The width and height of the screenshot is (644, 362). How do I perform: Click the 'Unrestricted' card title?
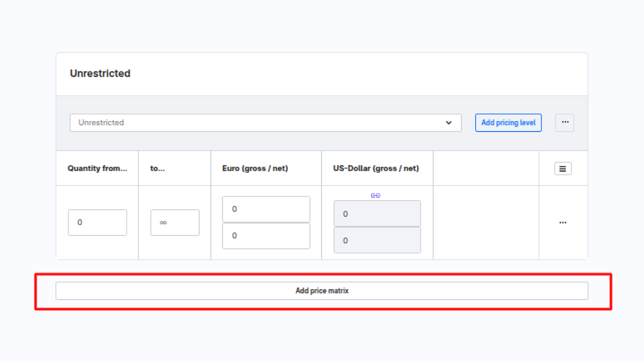pos(100,73)
